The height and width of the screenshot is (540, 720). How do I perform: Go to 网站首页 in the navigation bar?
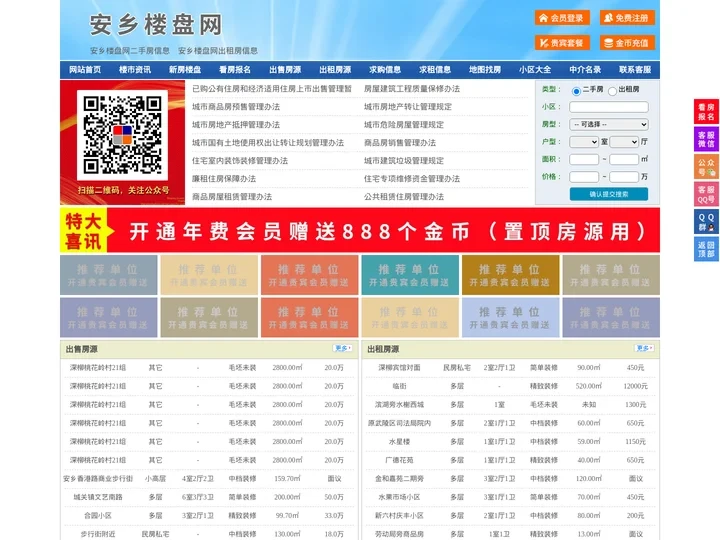click(x=85, y=70)
